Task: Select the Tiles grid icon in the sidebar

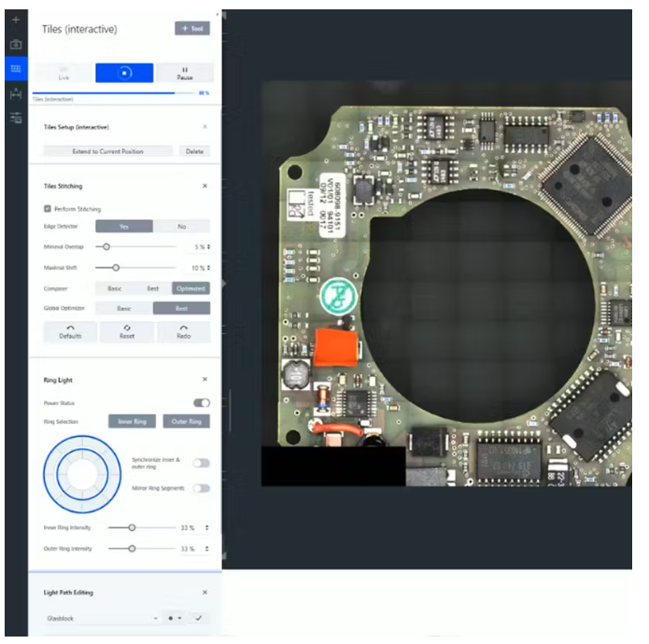Action: coord(15,69)
